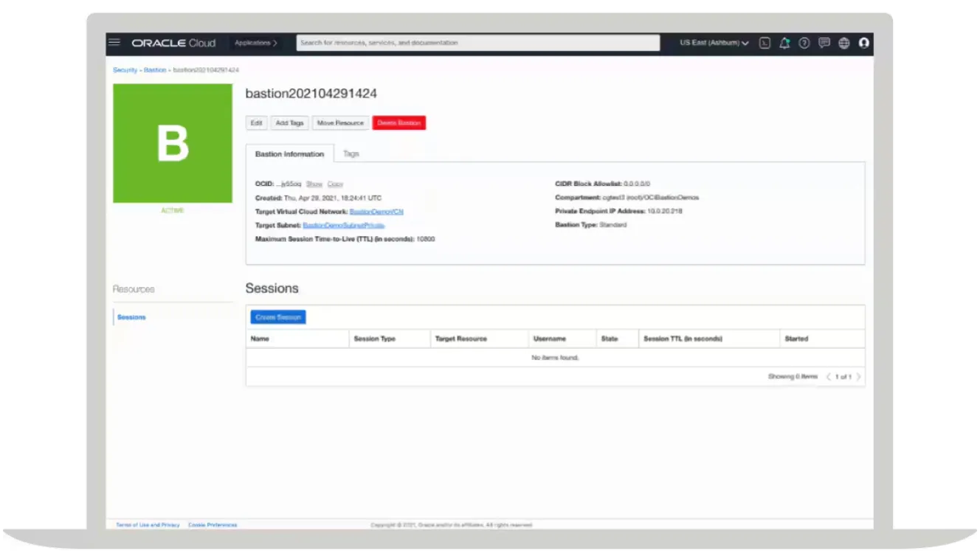Click the CIDR Block Allowlist value
Viewport: 980px width, 551px height.
(x=637, y=184)
